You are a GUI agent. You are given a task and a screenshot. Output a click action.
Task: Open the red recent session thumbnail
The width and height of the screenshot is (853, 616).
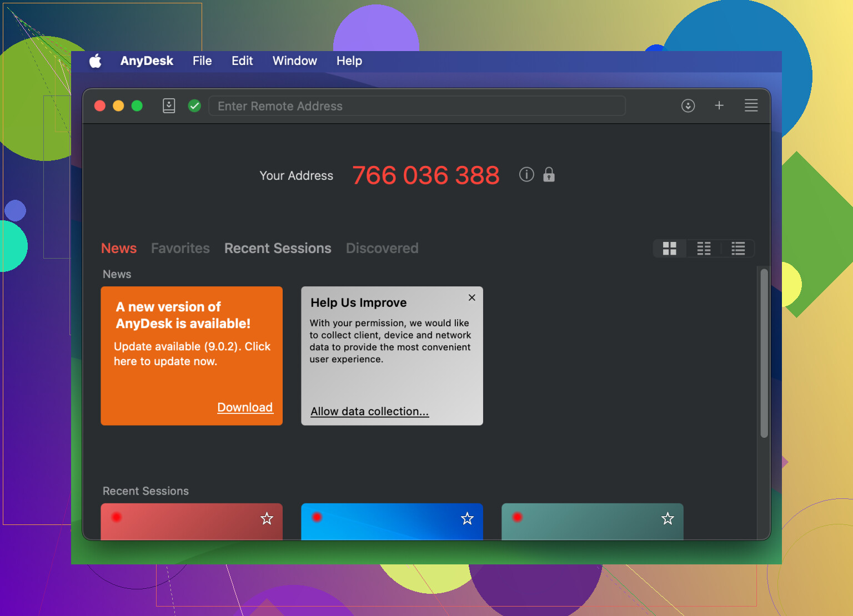pos(192,522)
